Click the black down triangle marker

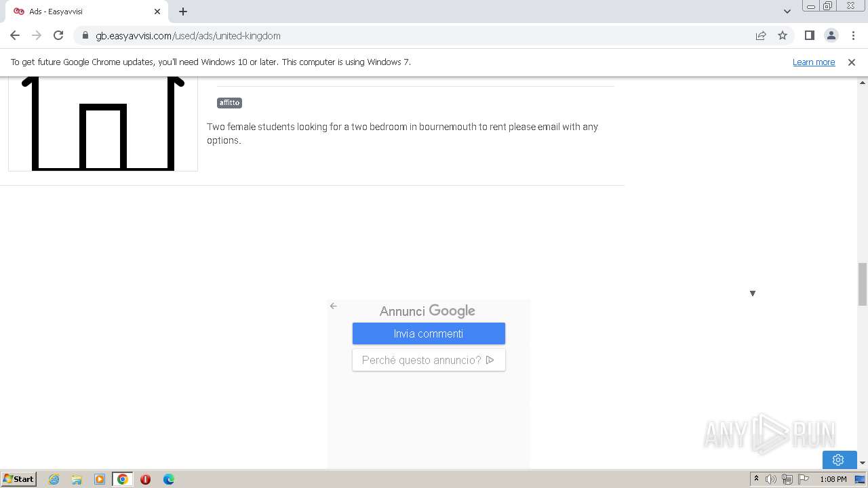click(752, 293)
